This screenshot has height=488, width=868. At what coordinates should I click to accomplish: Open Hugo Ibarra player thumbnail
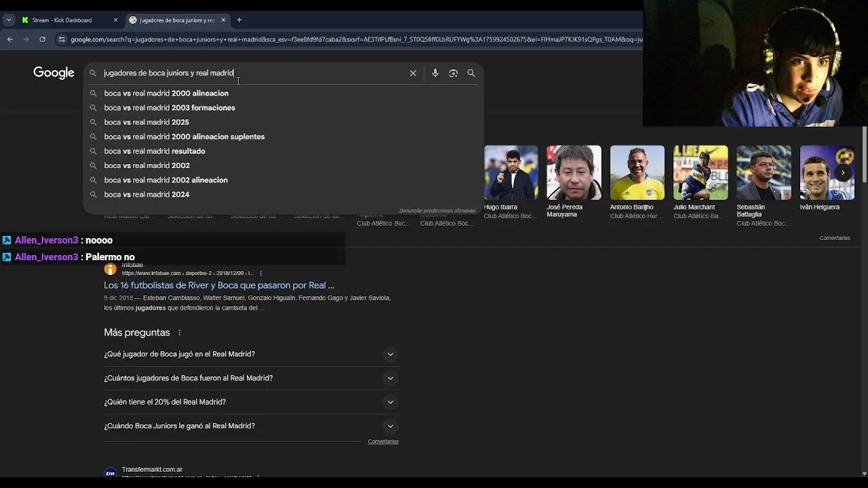[x=511, y=173]
